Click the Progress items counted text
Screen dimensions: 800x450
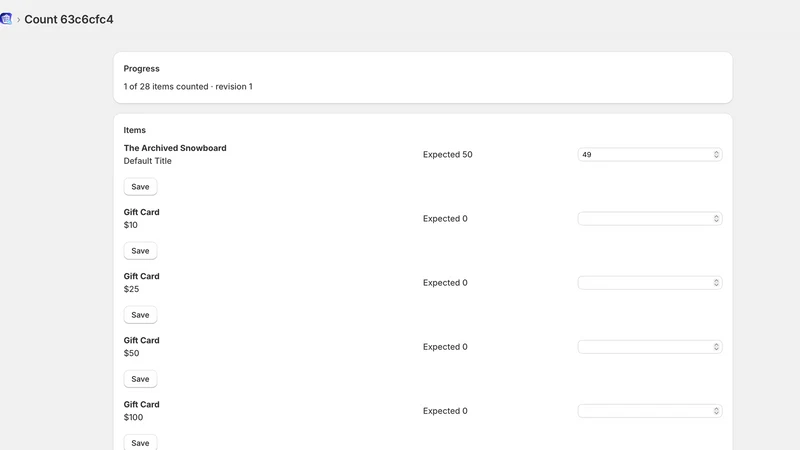[x=188, y=87]
